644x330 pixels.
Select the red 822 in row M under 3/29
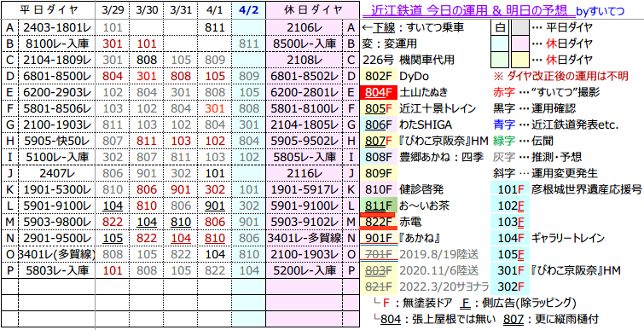tap(112, 222)
